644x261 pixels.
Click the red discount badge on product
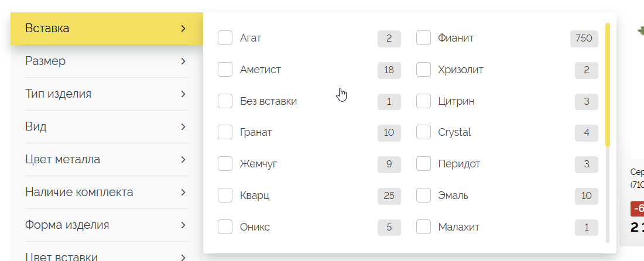pos(638,209)
